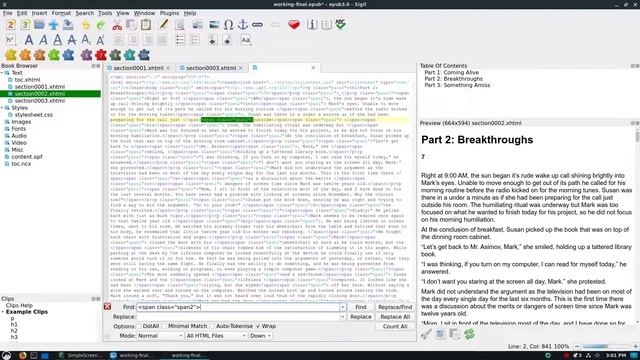Open the File menu

click(x=7, y=13)
